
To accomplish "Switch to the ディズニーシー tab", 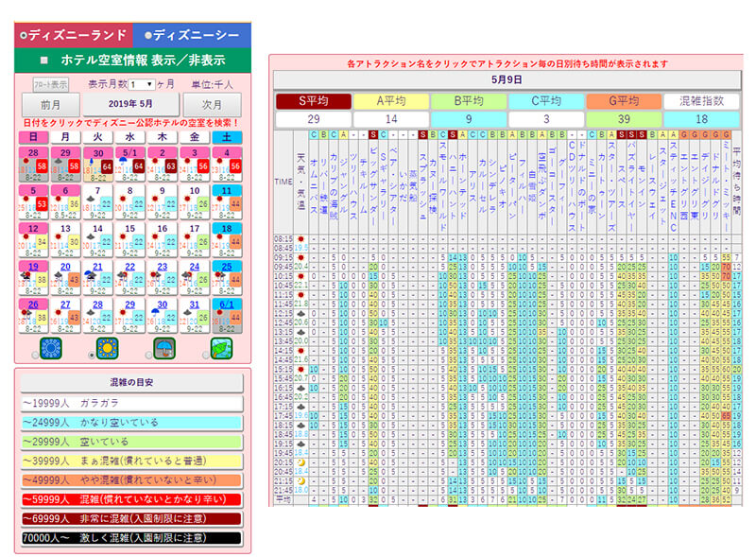I will tap(192, 35).
